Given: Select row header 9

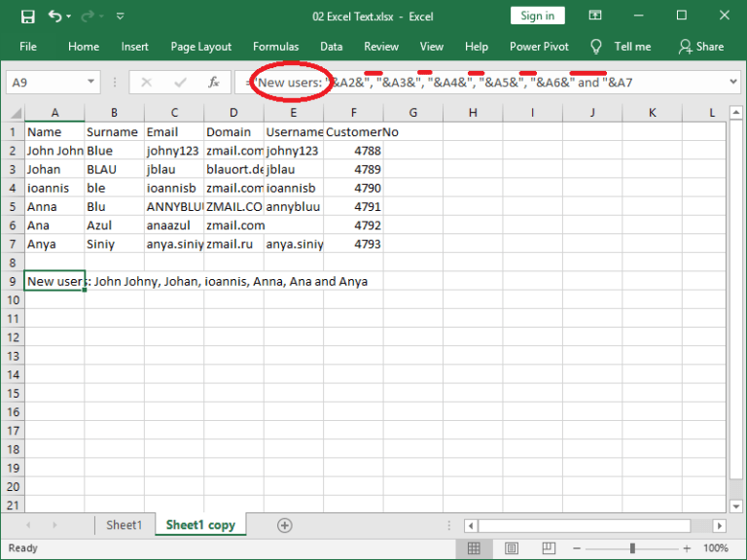Looking at the screenshot, I should pyautogui.click(x=13, y=281).
